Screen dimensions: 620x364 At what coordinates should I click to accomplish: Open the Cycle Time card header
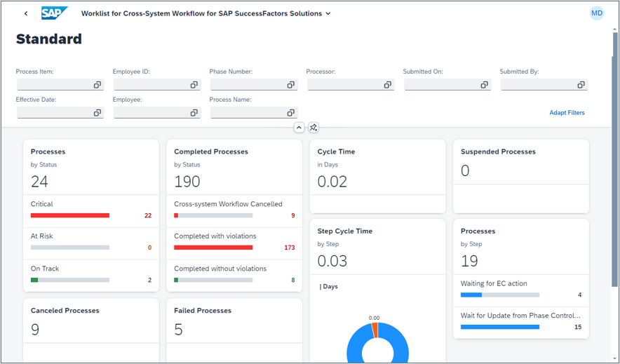377,167
